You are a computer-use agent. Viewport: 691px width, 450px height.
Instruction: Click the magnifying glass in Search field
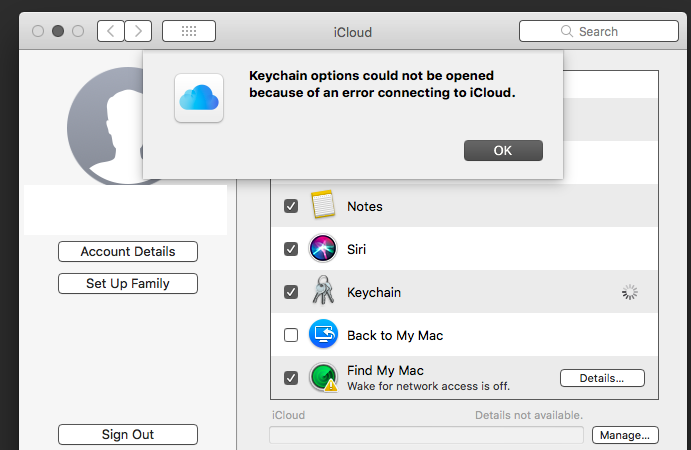(x=567, y=31)
